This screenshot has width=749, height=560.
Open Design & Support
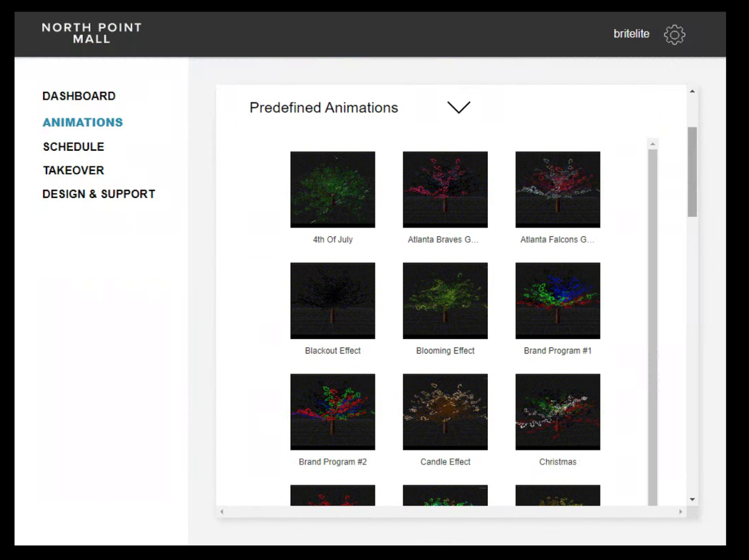click(x=99, y=194)
